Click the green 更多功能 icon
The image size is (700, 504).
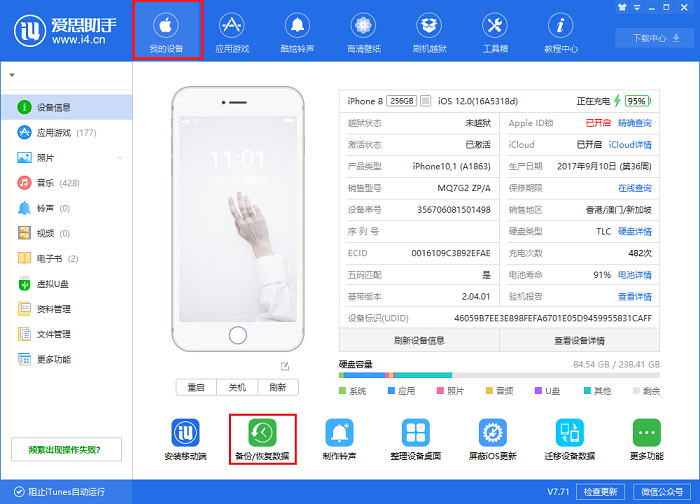(646, 432)
